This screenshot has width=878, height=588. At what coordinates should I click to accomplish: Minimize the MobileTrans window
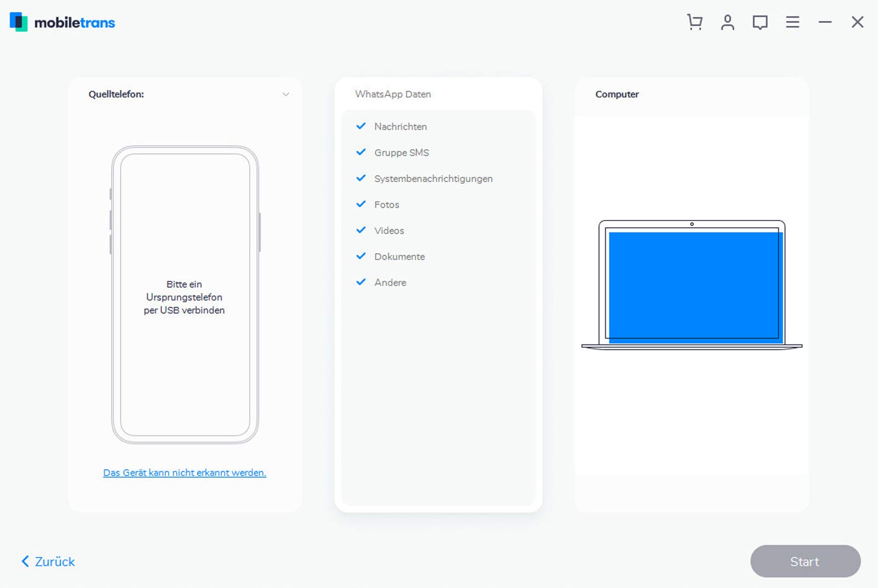coord(825,22)
